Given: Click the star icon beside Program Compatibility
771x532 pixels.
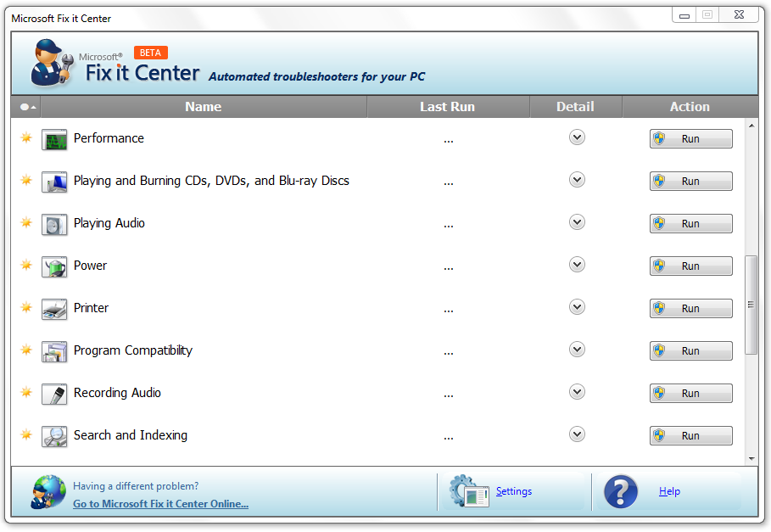Looking at the screenshot, I should 26,350.
